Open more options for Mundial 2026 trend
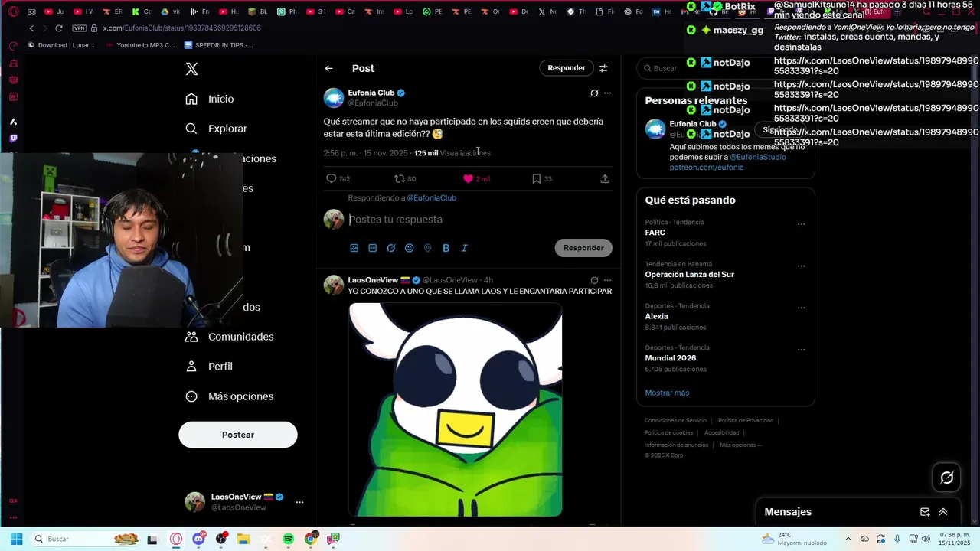Image resolution: width=980 pixels, height=551 pixels. tap(802, 350)
